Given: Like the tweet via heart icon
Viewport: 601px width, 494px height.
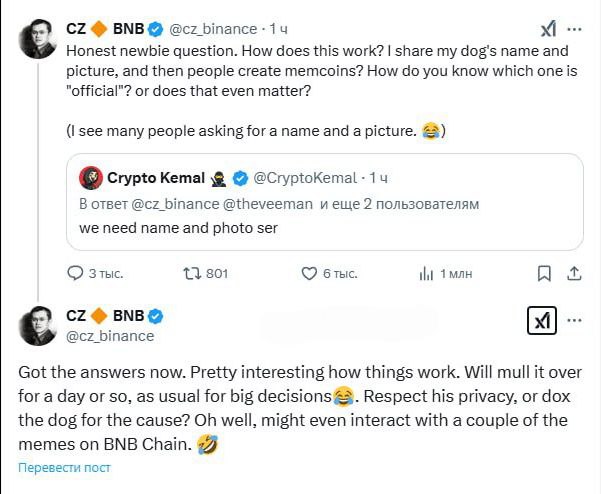Looking at the screenshot, I should point(309,273).
